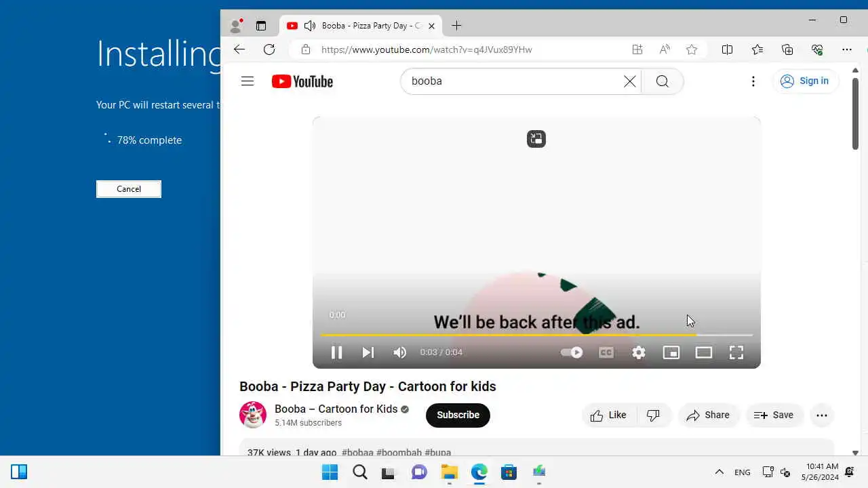Open taskbar Search

click(x=360, y=472)
